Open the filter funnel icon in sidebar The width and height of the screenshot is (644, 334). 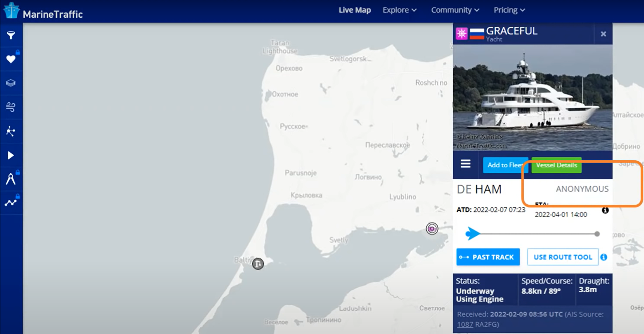click(x=11, y=35)
